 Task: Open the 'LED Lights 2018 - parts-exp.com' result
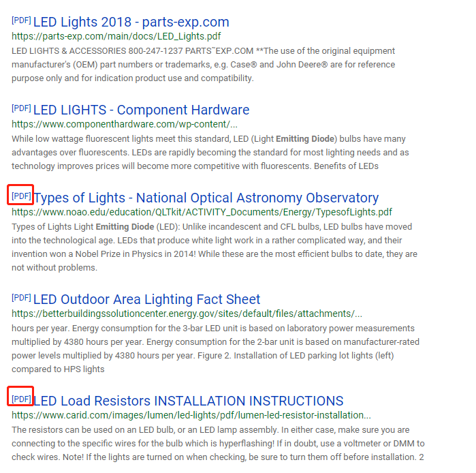pos(131,22)
